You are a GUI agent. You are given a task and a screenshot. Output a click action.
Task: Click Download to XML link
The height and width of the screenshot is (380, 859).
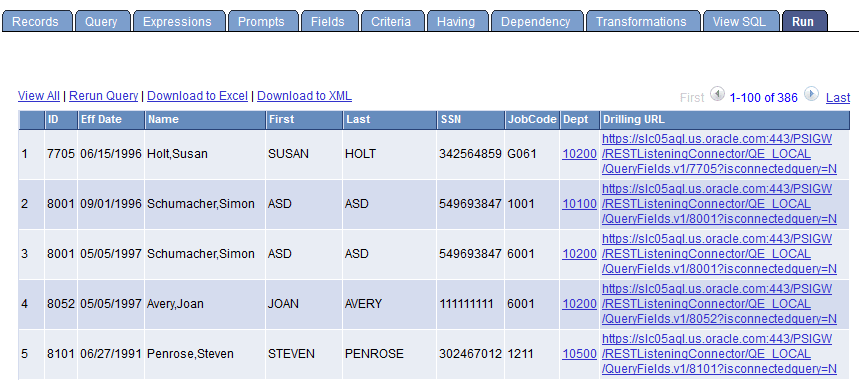[305, 96]
